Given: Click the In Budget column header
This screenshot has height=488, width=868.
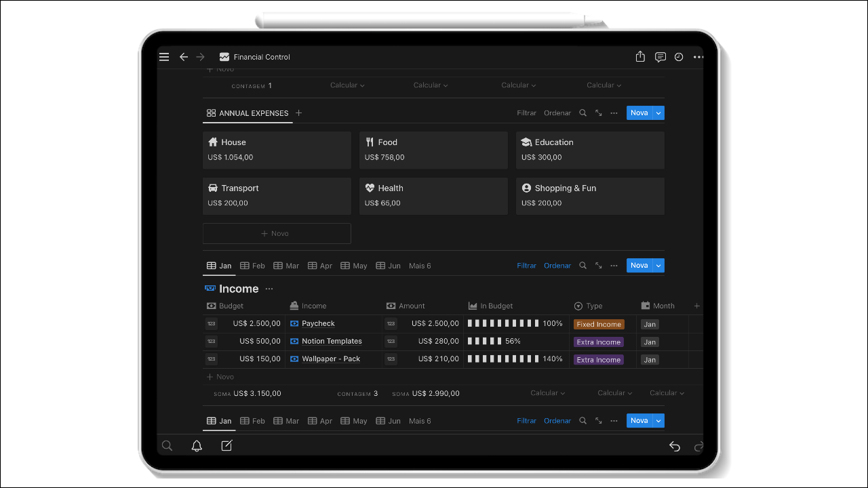Looking at the screenshot, I should tap(491, 306).
